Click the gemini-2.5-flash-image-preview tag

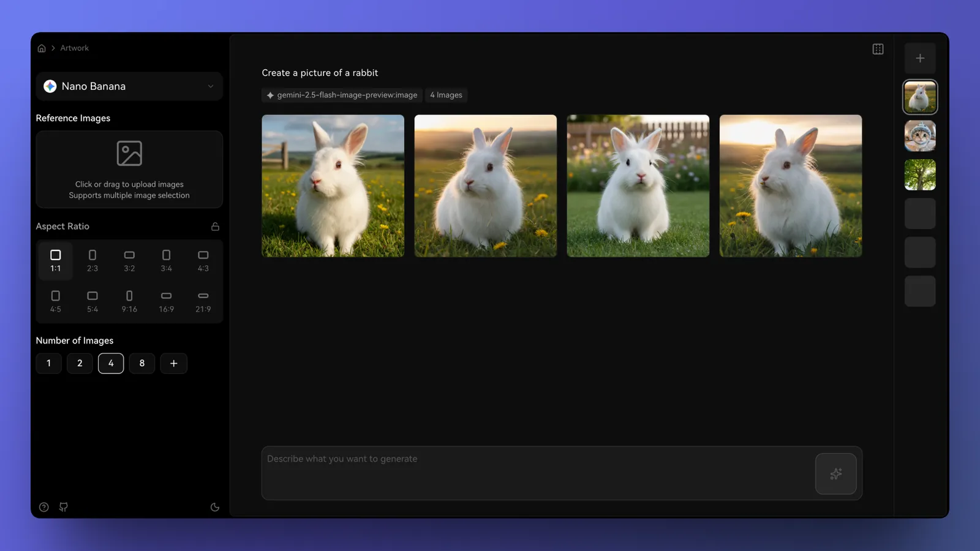[341, 95]
